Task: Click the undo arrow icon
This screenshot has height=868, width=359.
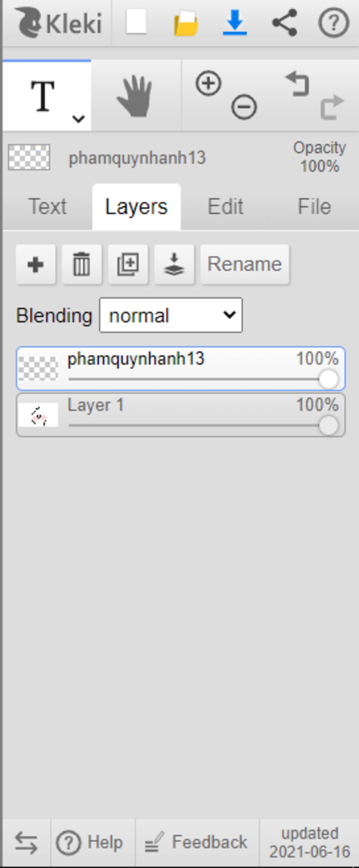Action: click(298, 84)
